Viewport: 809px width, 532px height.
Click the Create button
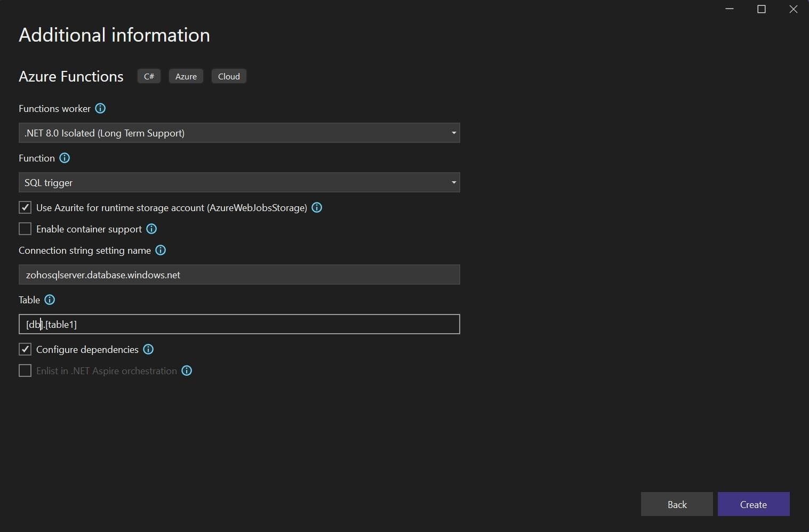click(x=753, y=504)
